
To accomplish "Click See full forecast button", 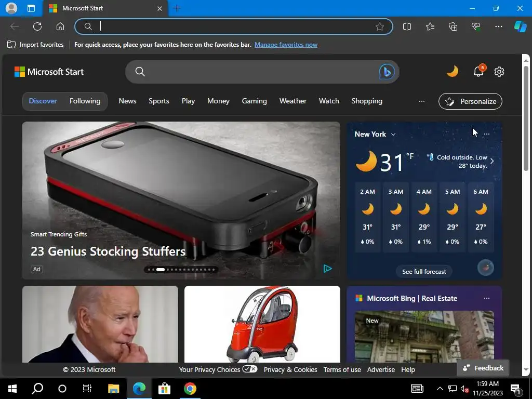I will [x=424, y=271].
